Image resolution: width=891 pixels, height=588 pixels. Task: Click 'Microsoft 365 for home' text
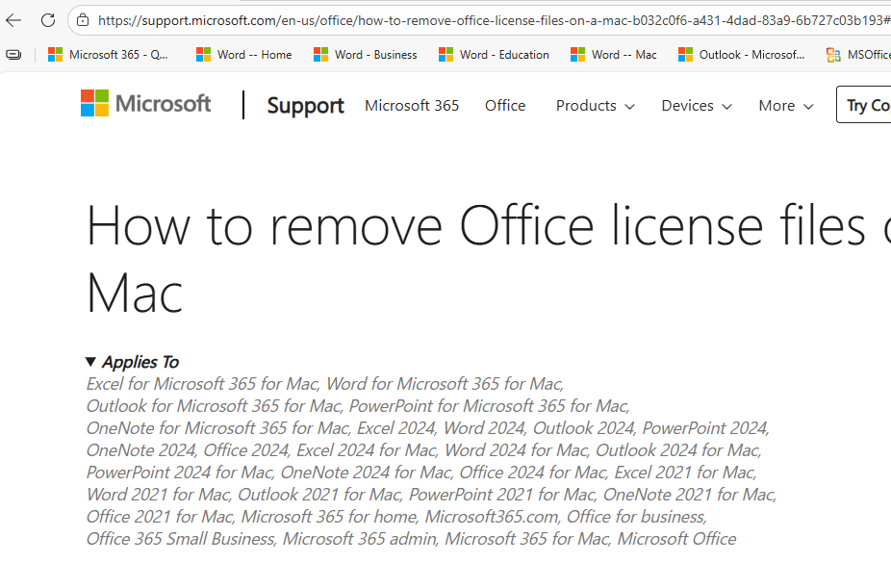coord(328,517)
